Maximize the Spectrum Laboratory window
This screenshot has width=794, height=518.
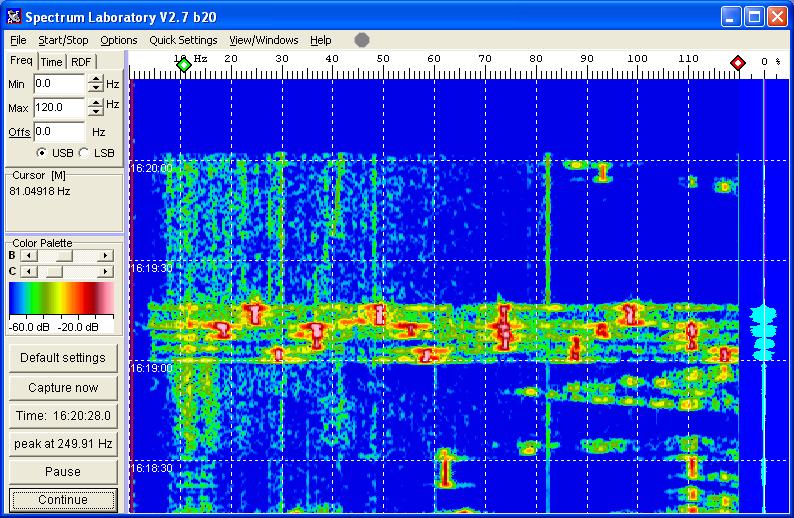tap(753, 17)
